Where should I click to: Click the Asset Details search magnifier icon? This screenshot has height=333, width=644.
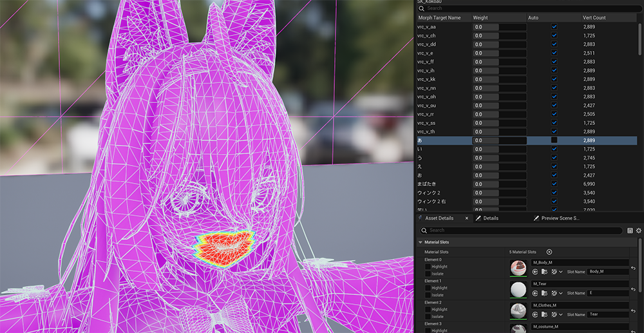pyautogui.click(x=424, y=231)
